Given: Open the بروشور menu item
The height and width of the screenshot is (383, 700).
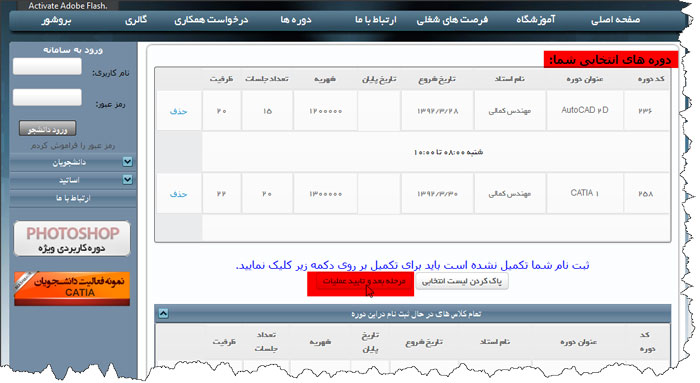Looking at the screenshot, I should pyautogui.click(x=56, y=20).
